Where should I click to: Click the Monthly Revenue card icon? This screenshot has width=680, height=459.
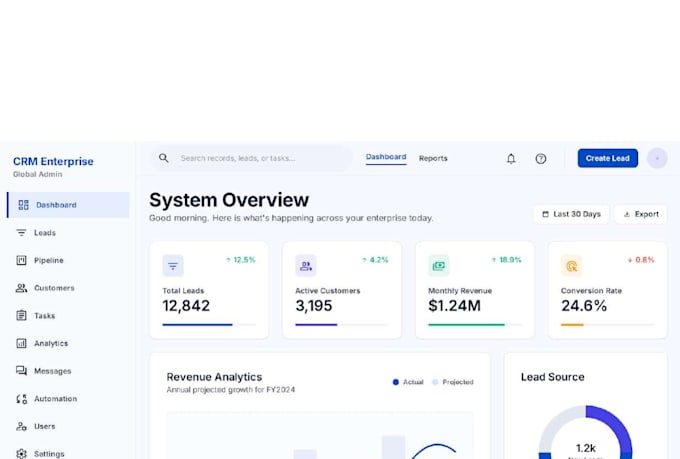[x=439, y=266]
